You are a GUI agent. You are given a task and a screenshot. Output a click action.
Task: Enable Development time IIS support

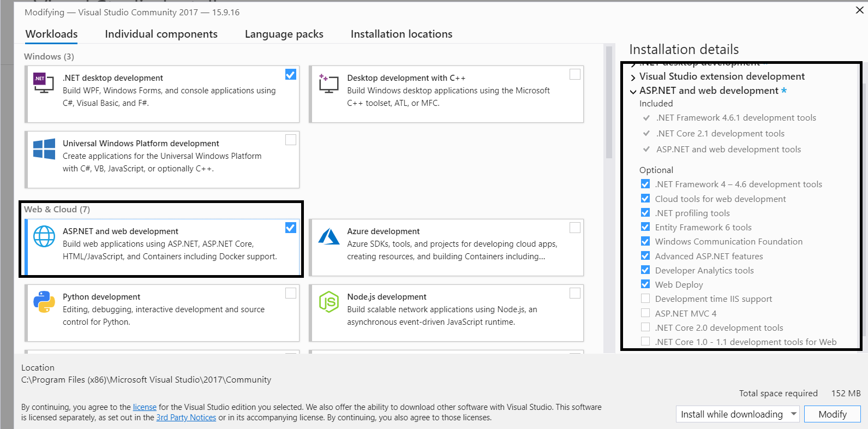coord(645,299)
